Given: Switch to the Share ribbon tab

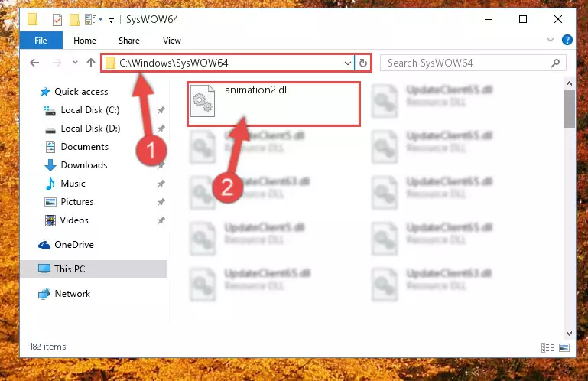Looking at the screenshot, I should pos(129,41).
